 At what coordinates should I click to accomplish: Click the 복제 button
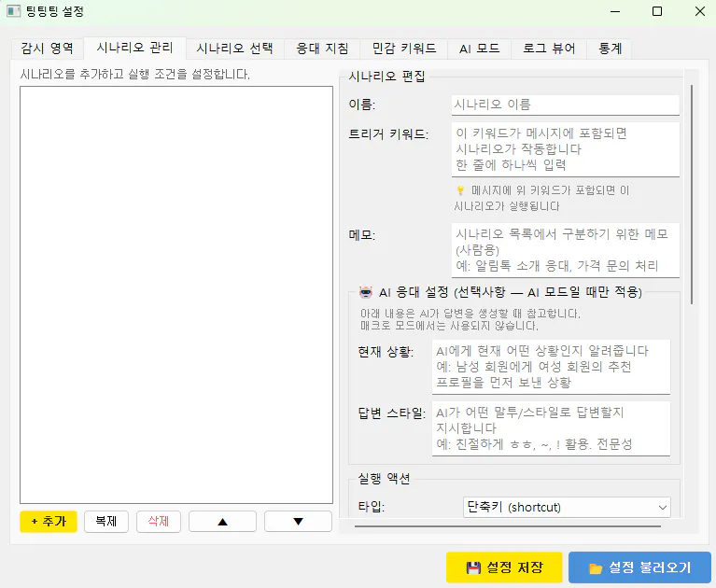106,522
